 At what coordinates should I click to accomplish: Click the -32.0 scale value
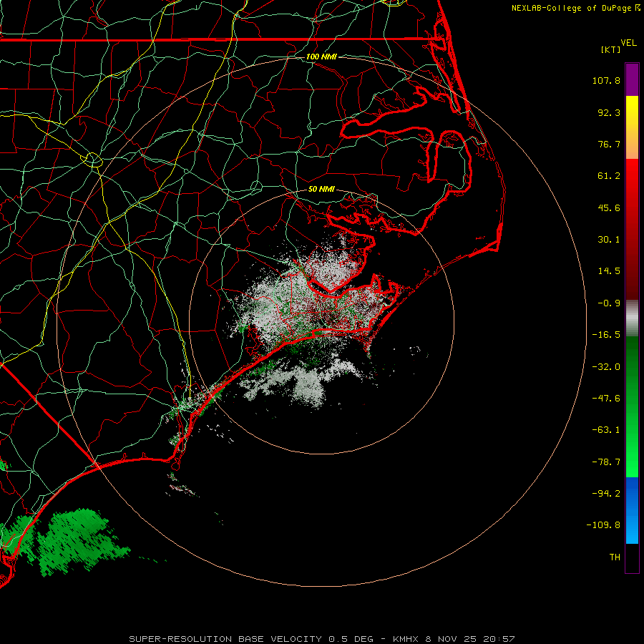(x=606, y=367)
